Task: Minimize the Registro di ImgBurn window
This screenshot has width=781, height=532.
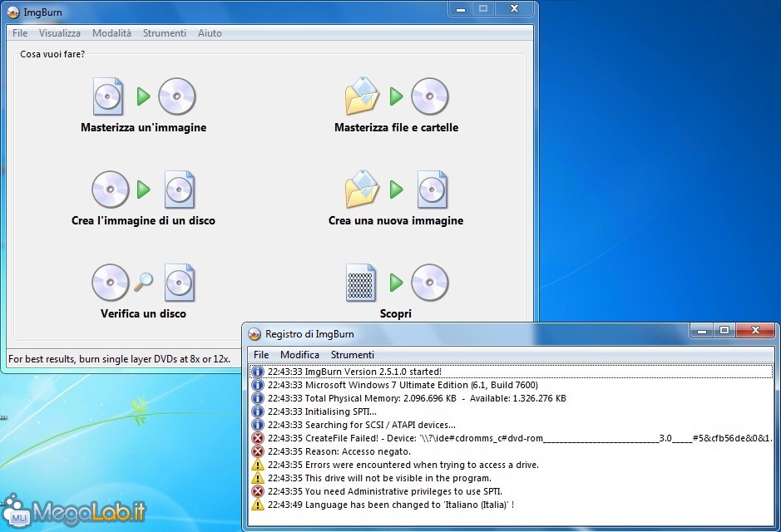Action: 702,330
